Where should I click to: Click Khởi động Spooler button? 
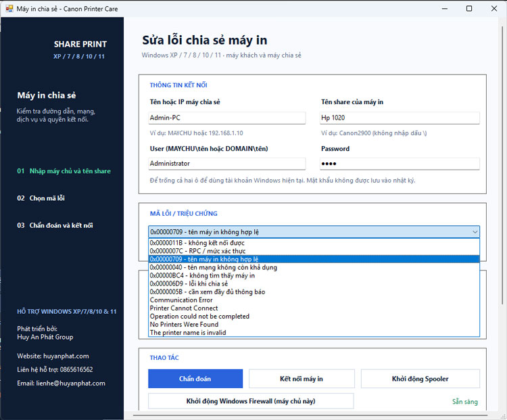(420, 379)
